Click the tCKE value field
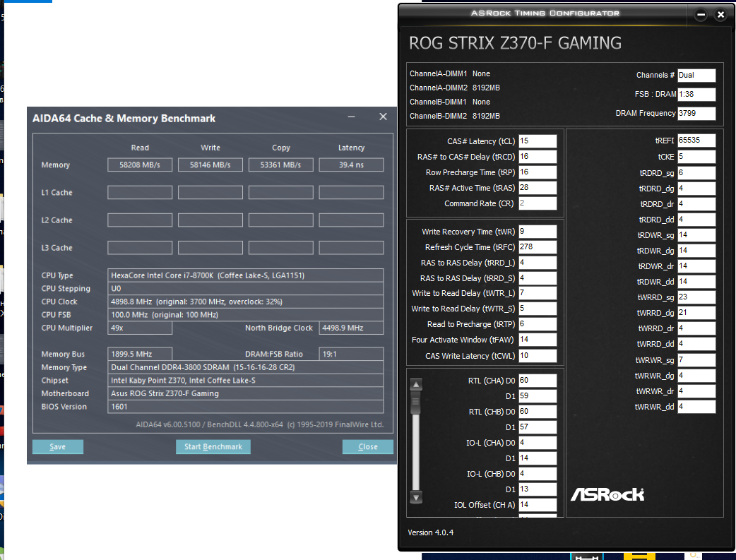This screenshot has height=560, width=736. (696, 156)
